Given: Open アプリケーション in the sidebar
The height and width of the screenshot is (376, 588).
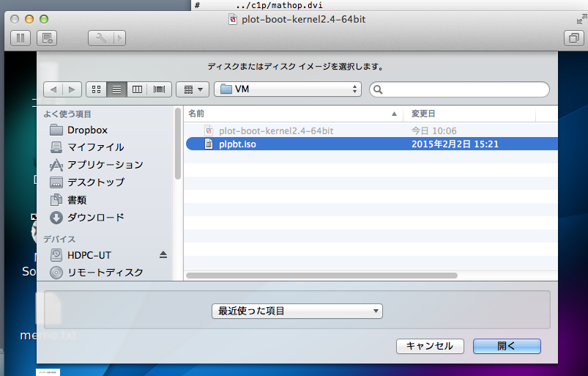Looking at the screenshot, I should [x=105, y=165].
